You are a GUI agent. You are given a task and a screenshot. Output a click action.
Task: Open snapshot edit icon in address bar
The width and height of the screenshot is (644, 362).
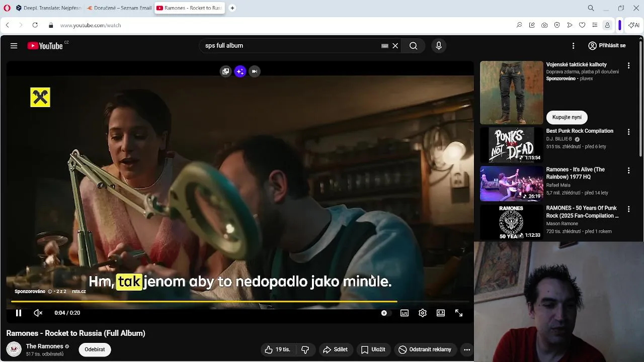coord(532,25)
